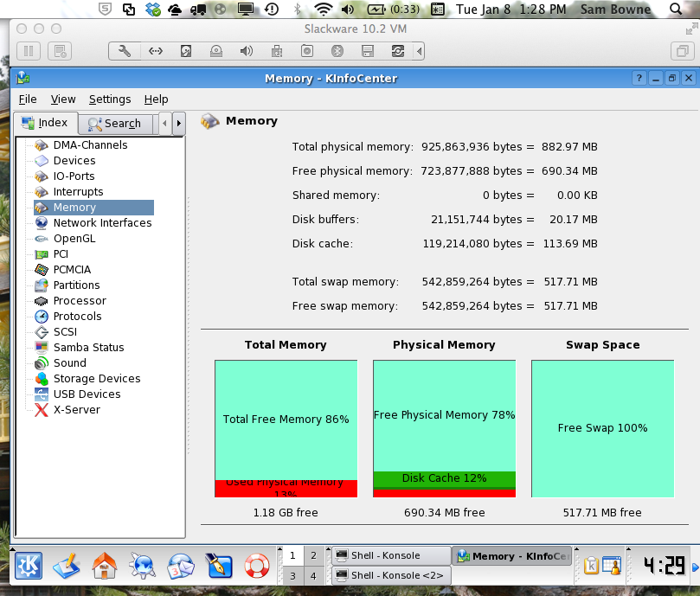The height and width of the screenshot is (596, 700).
Task: Click the VM settings wrench icon
Action: click(x=125, y=51)
